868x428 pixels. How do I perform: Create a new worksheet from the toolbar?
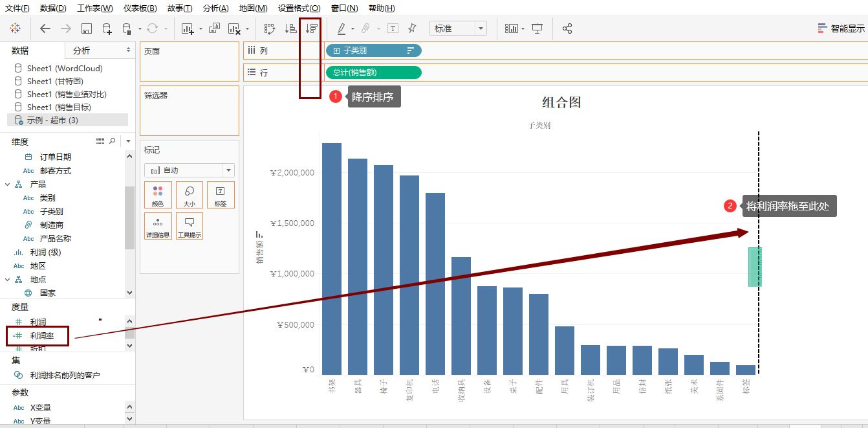click(x=188, y=28)
